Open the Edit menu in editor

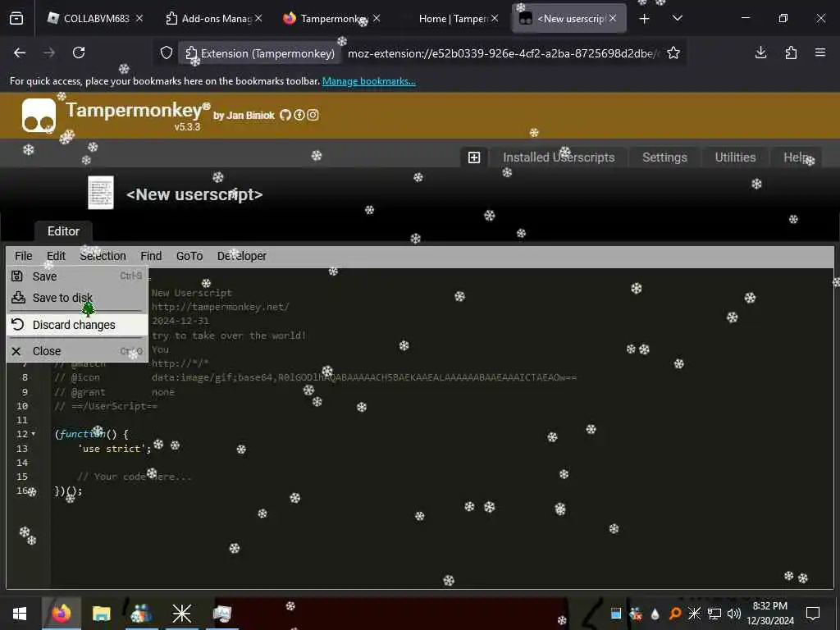(x=56, y=256)
